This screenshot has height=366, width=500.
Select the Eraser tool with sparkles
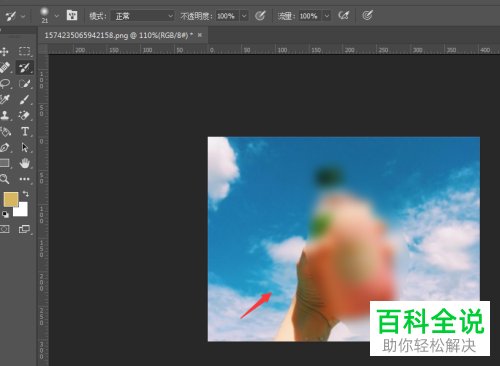point(24,115)
